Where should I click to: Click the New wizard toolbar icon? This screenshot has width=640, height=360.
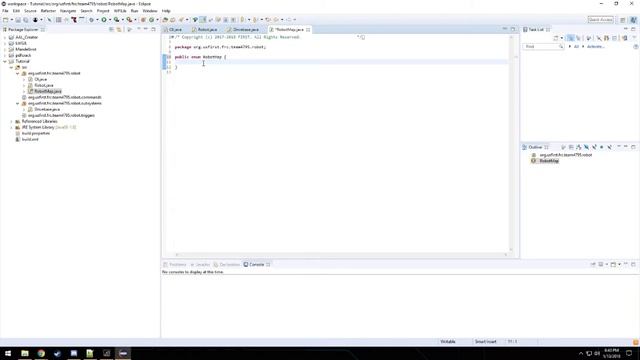[x=6, y=20]
